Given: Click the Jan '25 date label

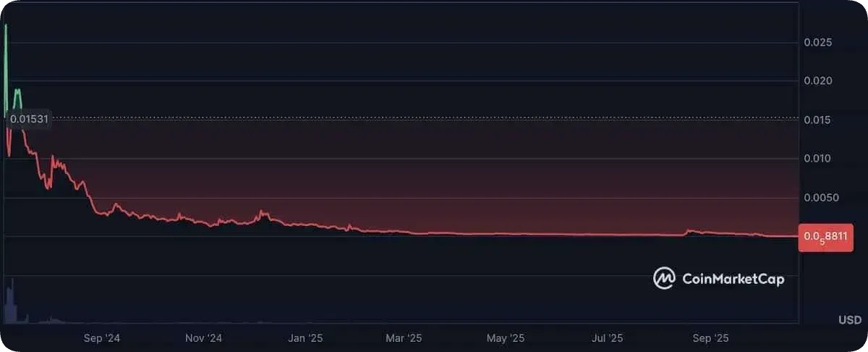Looking at the screenshot, I should [305, 338].
